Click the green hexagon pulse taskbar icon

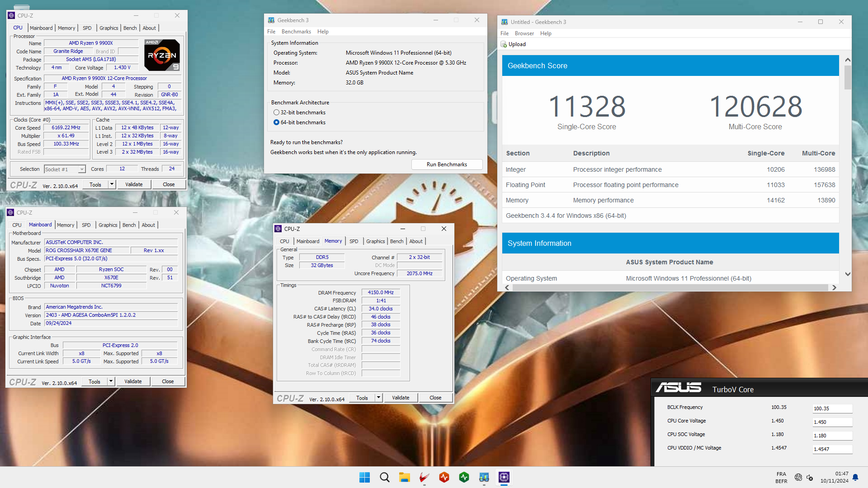point(464,477)
